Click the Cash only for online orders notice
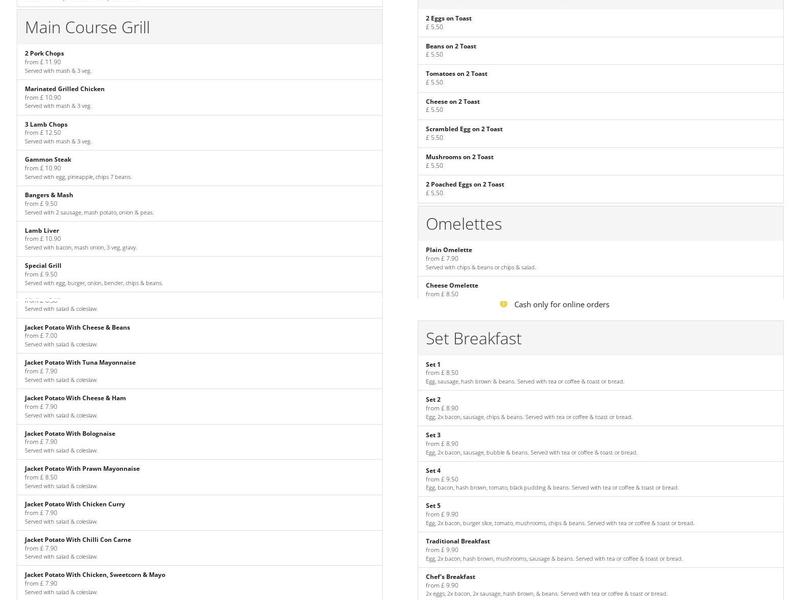 560,304
